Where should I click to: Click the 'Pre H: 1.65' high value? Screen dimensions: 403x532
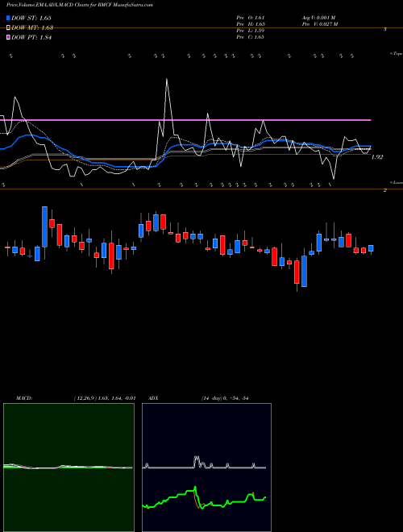[x=251, y=24]
